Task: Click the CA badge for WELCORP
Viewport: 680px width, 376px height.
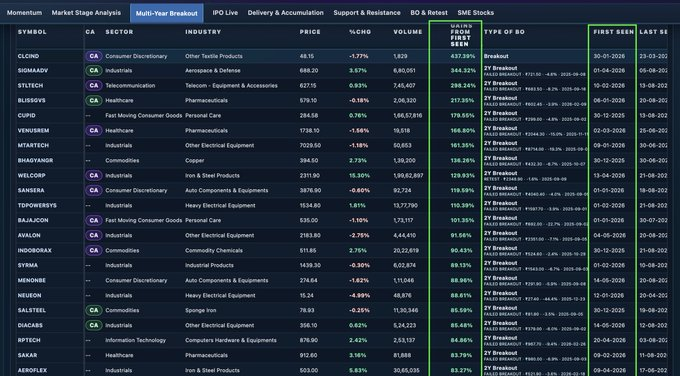Action: 94,176
